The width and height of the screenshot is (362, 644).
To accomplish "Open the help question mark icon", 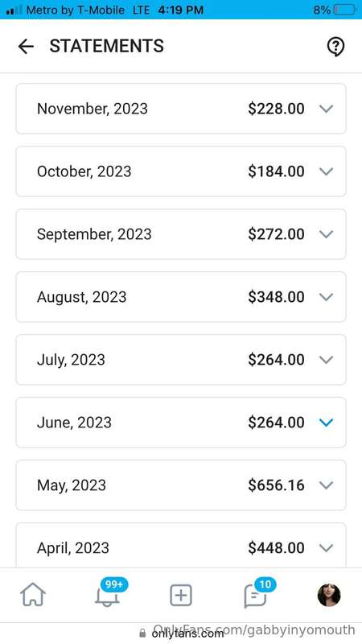I will (335, 47).
